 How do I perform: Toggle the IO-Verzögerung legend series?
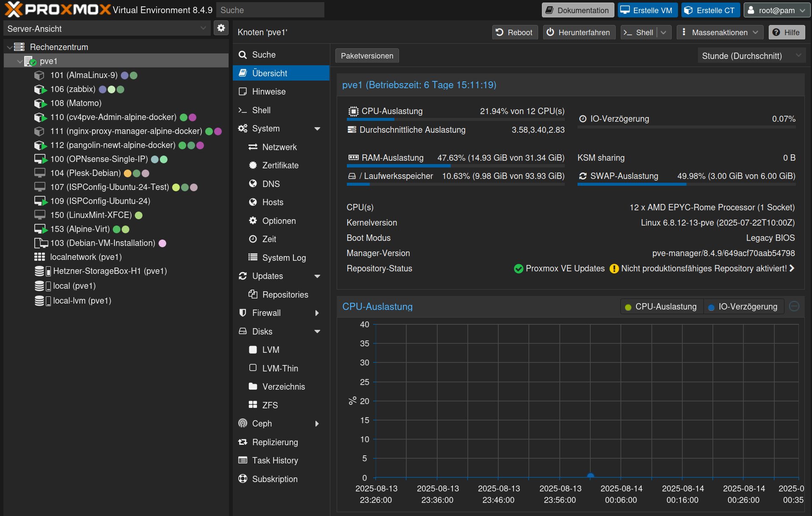click(743, 307)
